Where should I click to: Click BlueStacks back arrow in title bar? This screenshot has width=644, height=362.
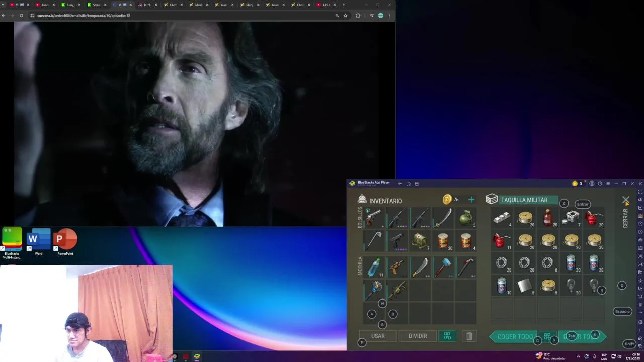(400, 184)
